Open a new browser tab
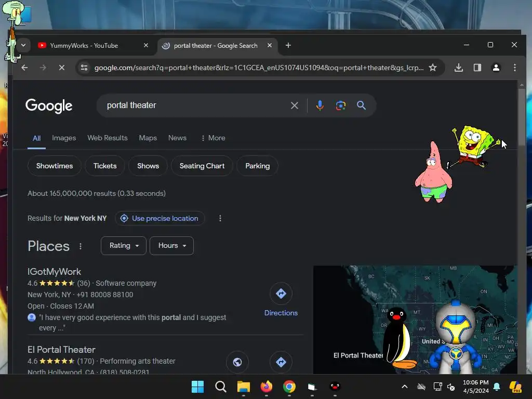The width and height of the screenshot is (532, 399). tap(288, 45)
